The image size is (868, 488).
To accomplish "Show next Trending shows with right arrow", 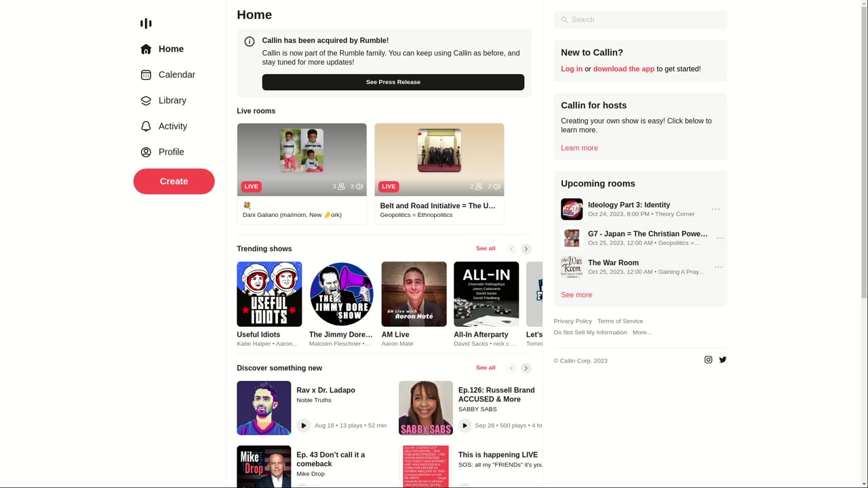I will tap(526, 249).
